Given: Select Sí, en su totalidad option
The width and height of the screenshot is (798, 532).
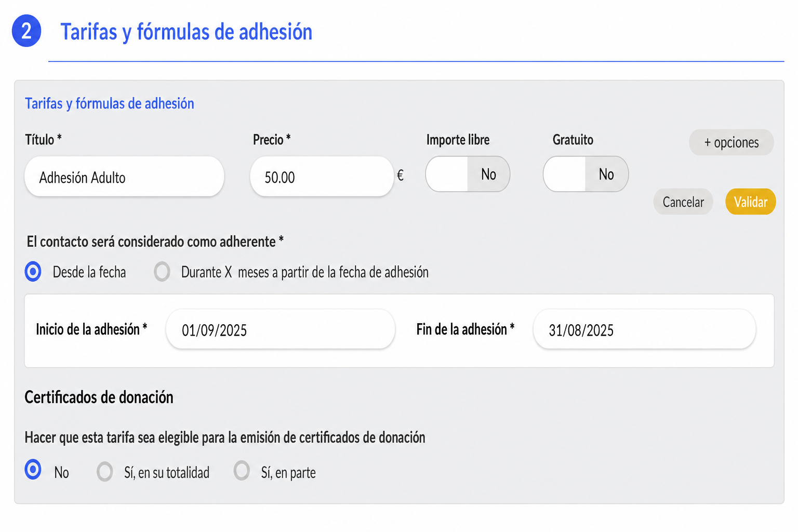Looking at the screenshot, I should (x=104, y=472).
